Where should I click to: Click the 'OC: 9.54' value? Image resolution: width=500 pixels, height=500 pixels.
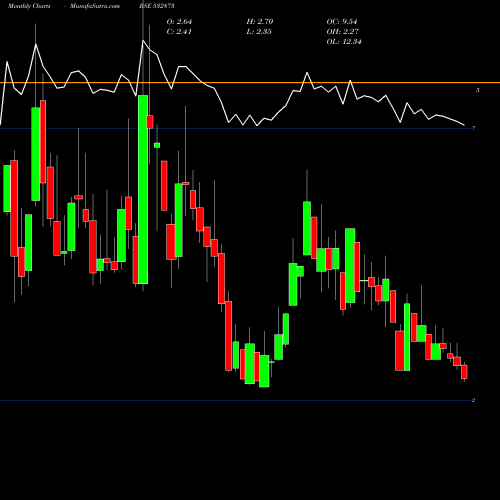[342, 22]
